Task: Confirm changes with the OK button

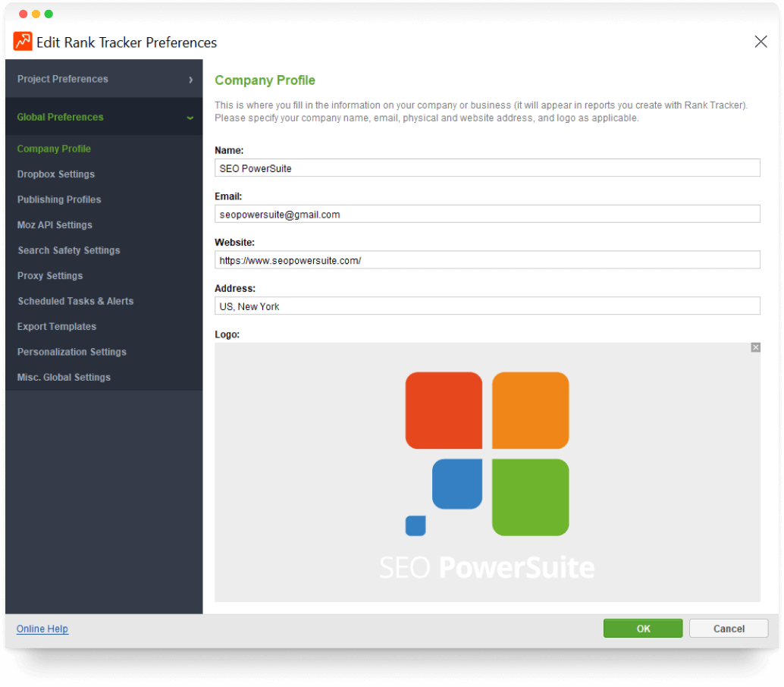Action: pyautogui.click(x=642, y=629)
